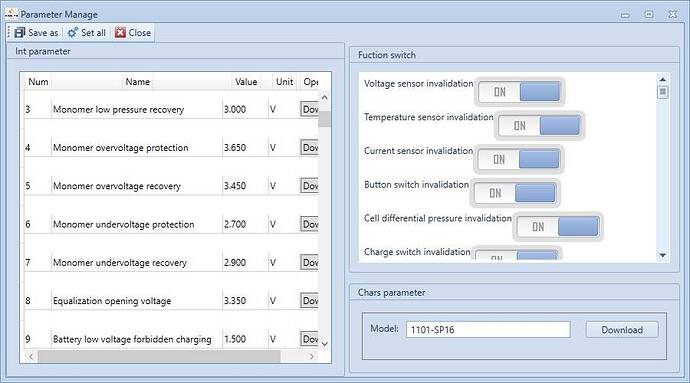Image resolution: width=690 pixels, height=383 pixels.
Task: Click the Chars parameter Download button
Action: tap(622, 330)
